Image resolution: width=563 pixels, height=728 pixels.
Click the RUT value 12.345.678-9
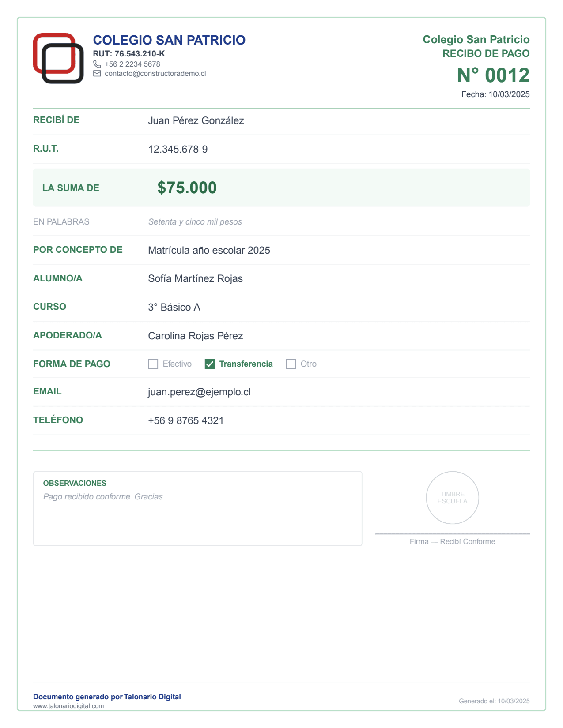pyautogui.click(x=178, y=149)
